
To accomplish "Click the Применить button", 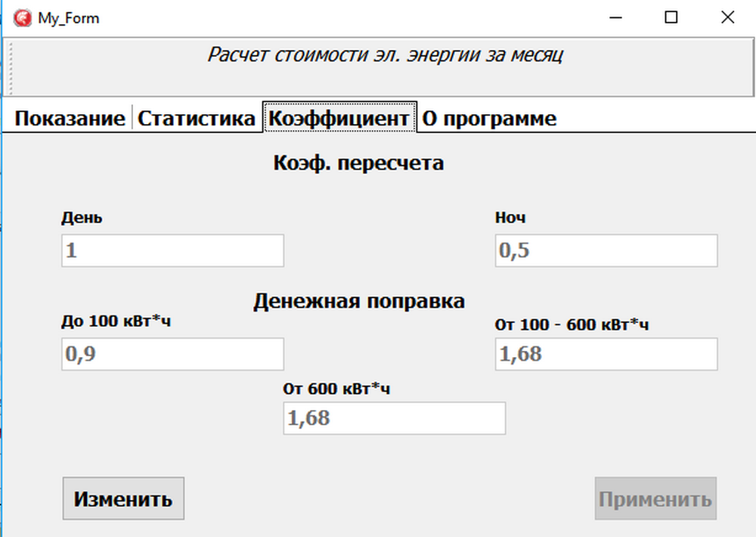I will [x=655, y=499].
